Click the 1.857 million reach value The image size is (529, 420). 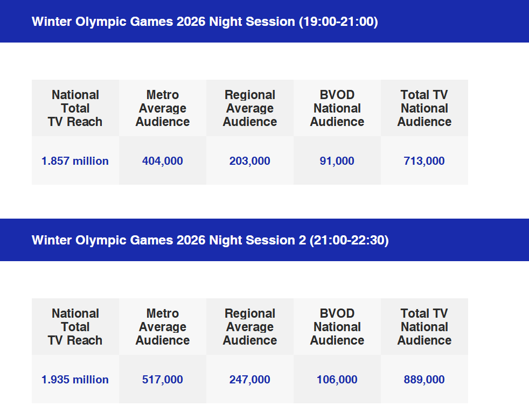[x=75, y=161]
